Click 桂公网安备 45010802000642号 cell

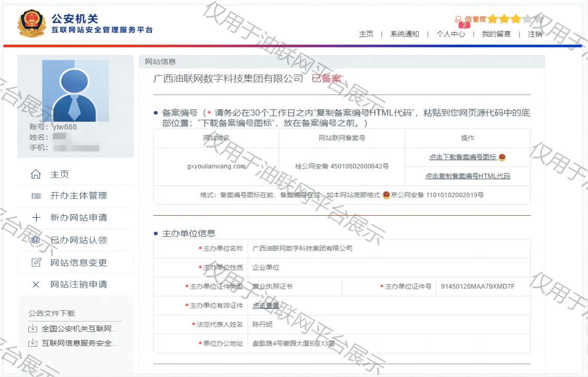pyautogui.click(x=342, y=167)
